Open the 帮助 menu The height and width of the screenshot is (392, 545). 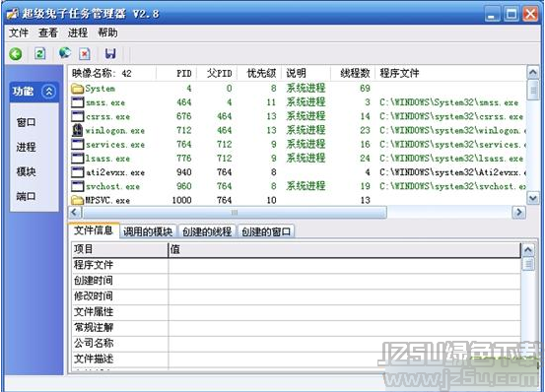click(x=107, y=33)
